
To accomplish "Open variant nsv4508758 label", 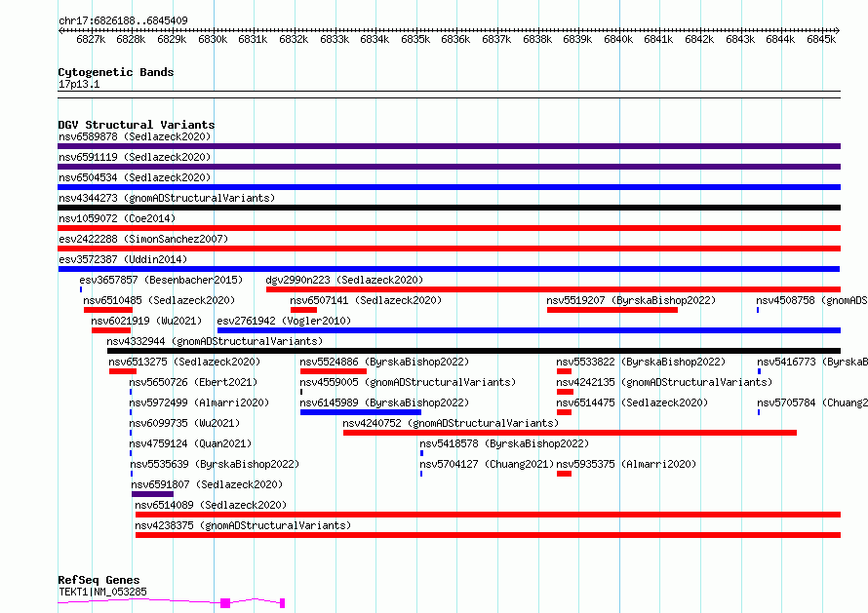I will 811,300.
